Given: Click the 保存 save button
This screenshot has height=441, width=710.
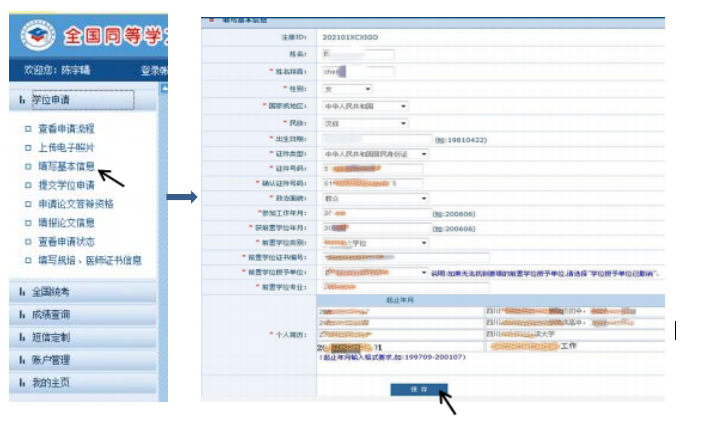Looking at the screenshot, I should coord(419,389).
